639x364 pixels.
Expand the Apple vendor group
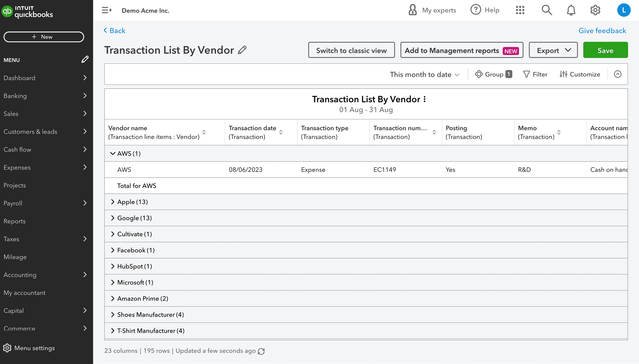pyautogui.click(x=113, y=202)
